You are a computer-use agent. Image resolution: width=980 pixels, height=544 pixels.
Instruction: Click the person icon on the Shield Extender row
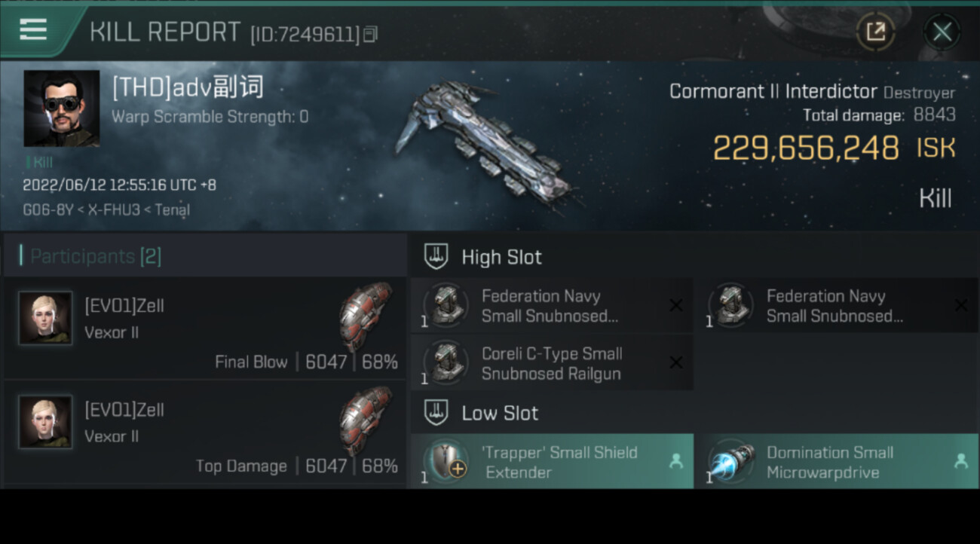click(x=676, y=461)
